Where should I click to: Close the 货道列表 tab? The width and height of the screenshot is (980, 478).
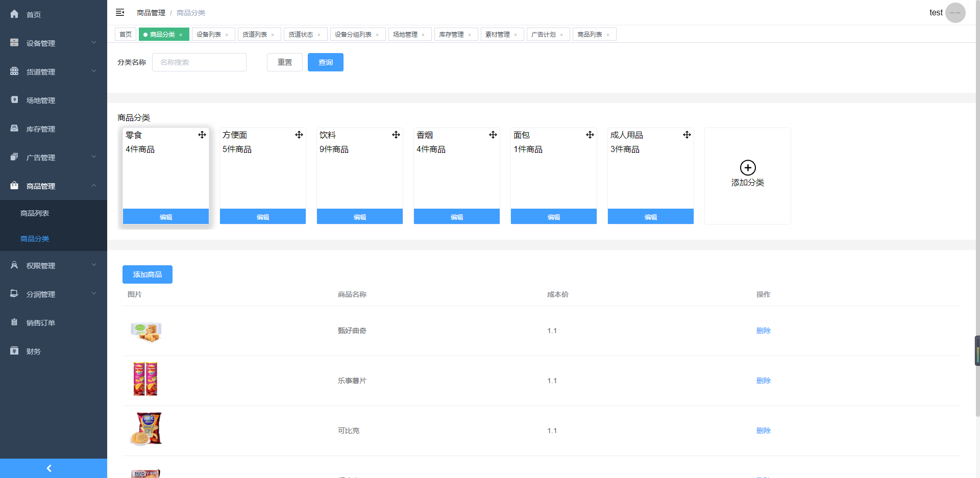[x=273, y=35]
